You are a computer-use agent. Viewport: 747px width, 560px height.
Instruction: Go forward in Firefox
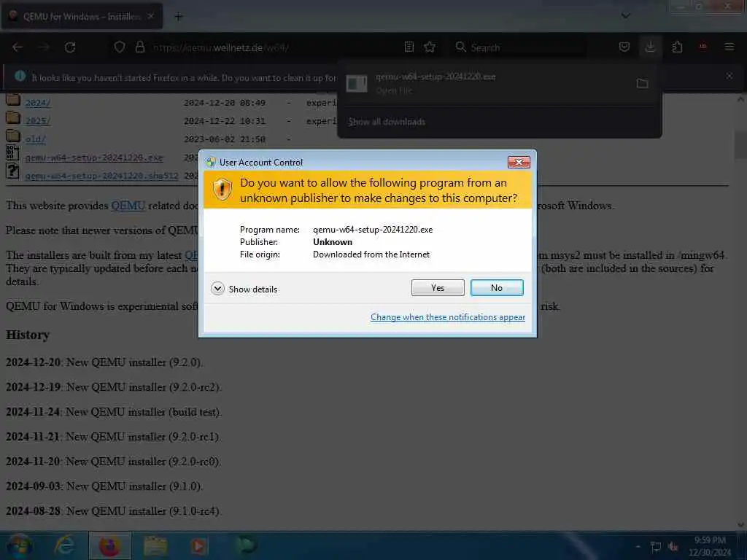[44, 47]
